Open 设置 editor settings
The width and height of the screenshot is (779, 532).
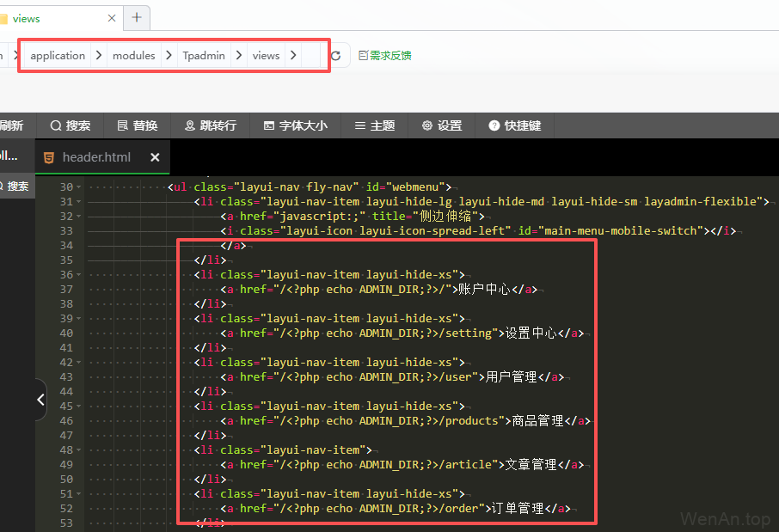pyautogui.click(x=441, y=125)
